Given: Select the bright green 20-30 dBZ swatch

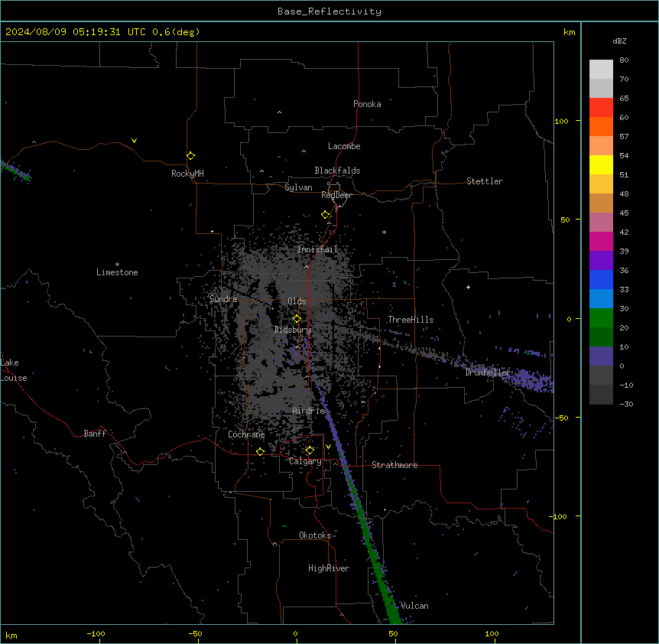Looking at the screenshot, I should pos(601,318).
